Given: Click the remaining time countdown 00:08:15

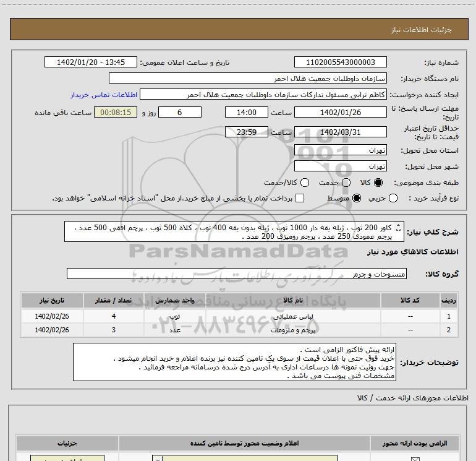Looking at the screenshot, I should [x=116, y=112].
